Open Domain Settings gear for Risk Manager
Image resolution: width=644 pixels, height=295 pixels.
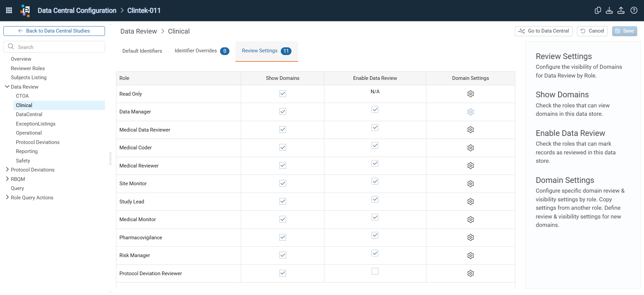[x=471, y=255]
